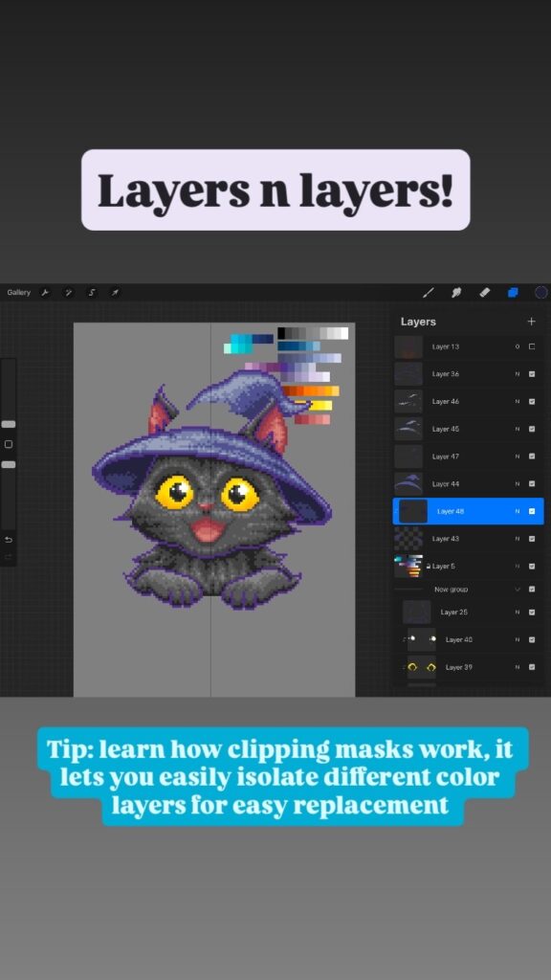The image size is (551, 980).
Task: Select the Selection S-shaped tool
Action: point(92,293)
